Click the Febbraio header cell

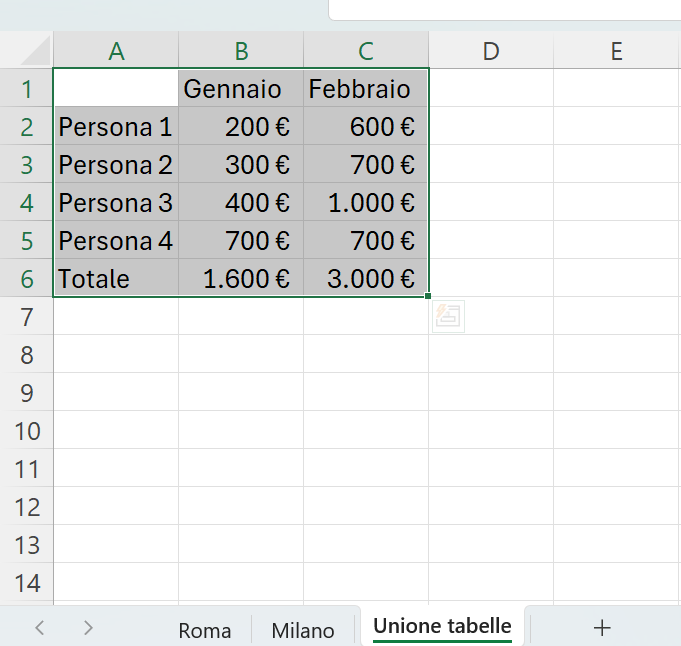(366, 89)
